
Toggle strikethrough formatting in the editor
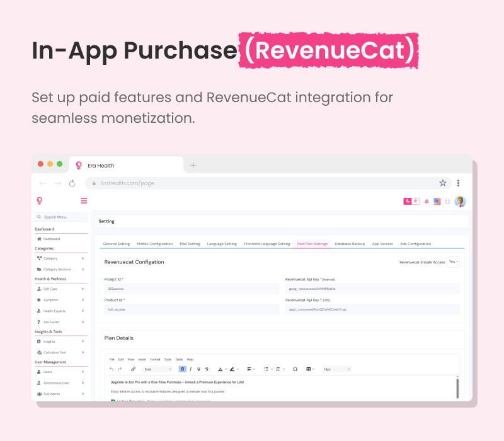207,369
